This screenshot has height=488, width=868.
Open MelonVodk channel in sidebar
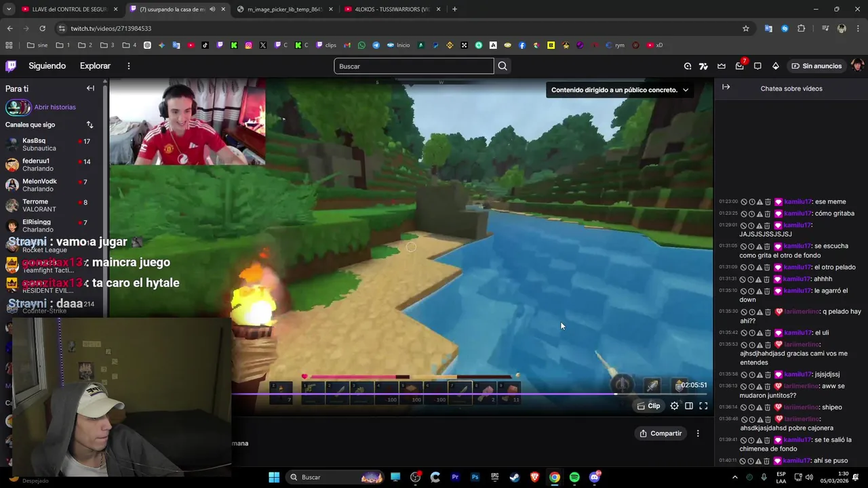click(x=51, y=185)
